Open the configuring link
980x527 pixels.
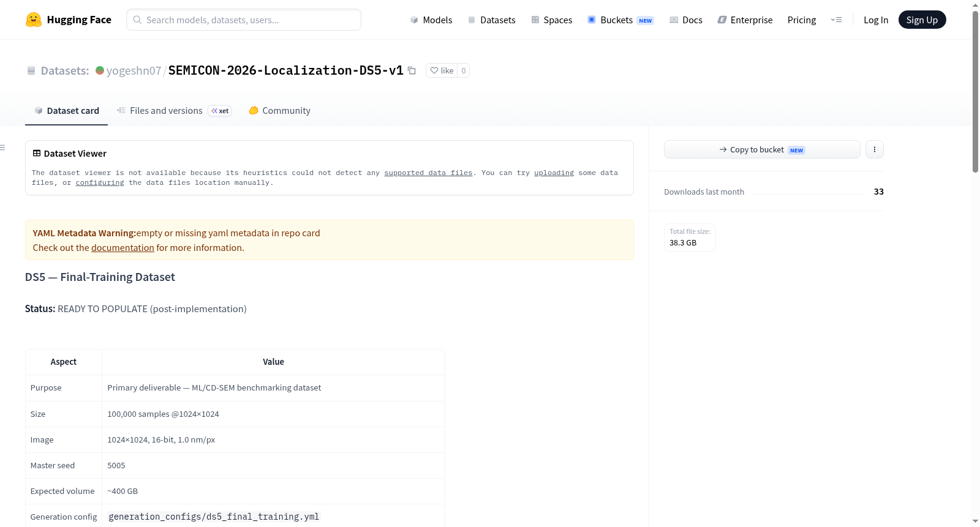pos(100,183)
